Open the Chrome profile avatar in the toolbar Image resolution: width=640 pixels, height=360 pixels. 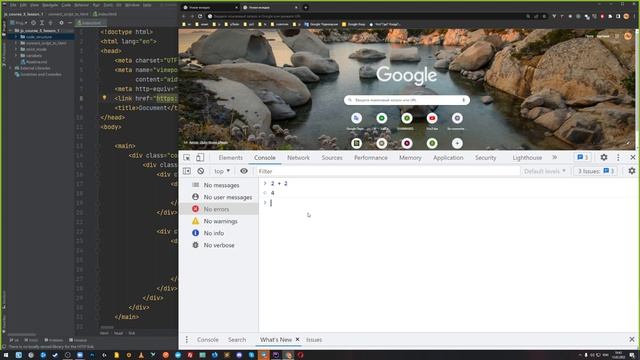[x=627, y=16]
